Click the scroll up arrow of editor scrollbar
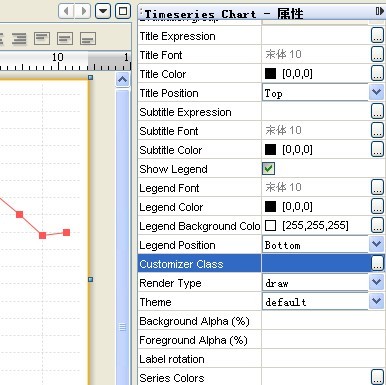 pyautogui.click(x=123, y=80)
